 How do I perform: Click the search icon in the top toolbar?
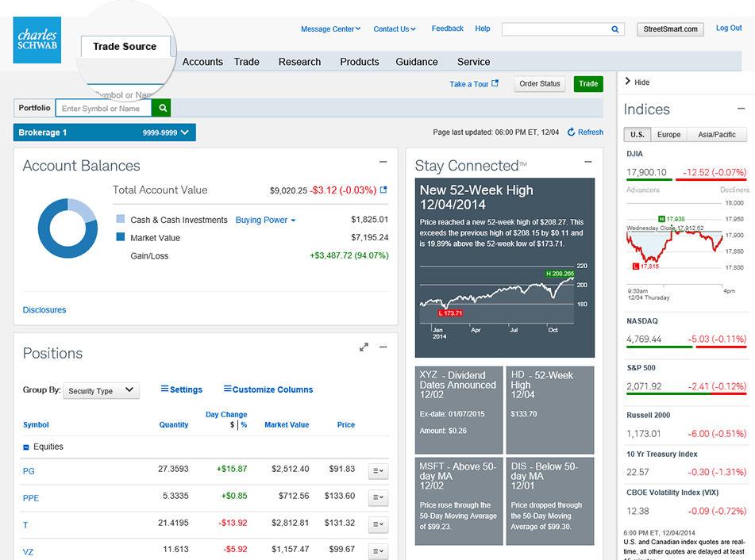614,29
